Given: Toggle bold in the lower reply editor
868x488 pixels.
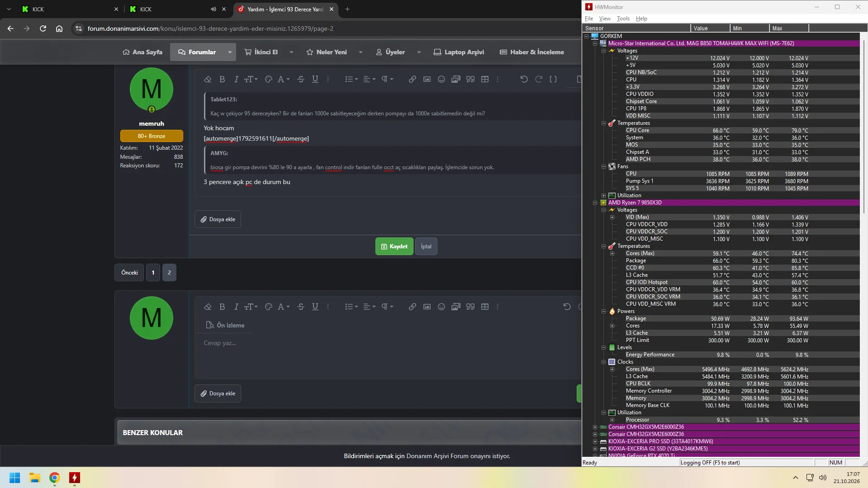Looking at the screenshot, I should point(222,307).
